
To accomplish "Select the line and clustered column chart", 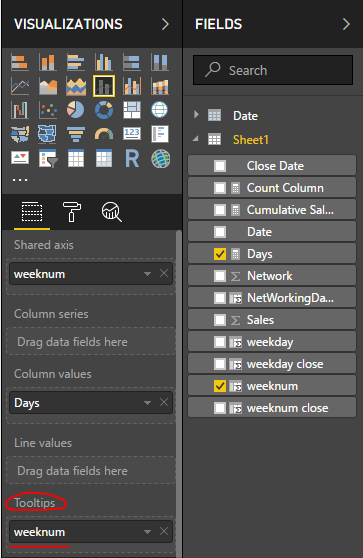I will tap(132, 86).
